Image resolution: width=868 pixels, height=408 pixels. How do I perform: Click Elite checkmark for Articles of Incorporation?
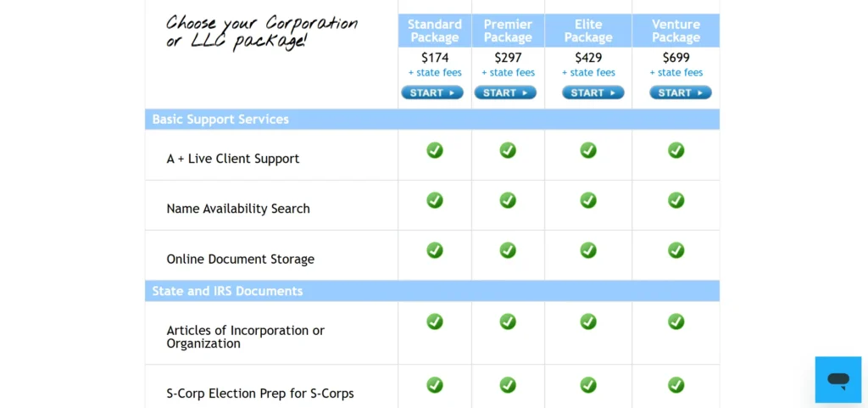tap(588, 321)
